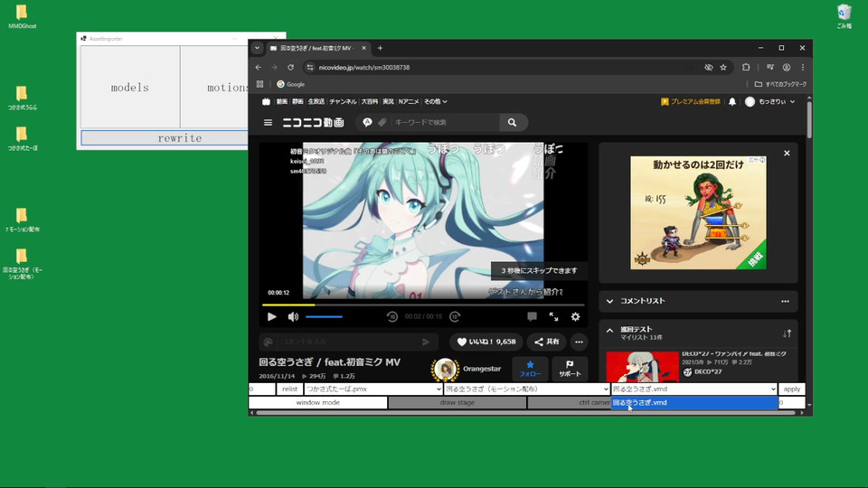Image resolution: width=868 pixels, height=488 pixels.
Task: Toggle comment display on the player
Action: pyautogui.click(x=532, y=316)
